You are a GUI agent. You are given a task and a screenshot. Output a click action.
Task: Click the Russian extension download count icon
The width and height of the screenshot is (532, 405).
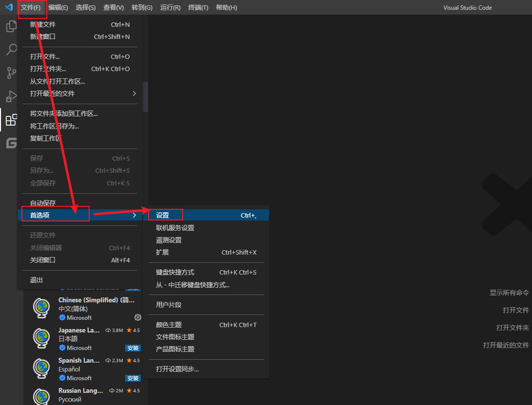click(112, 390)
